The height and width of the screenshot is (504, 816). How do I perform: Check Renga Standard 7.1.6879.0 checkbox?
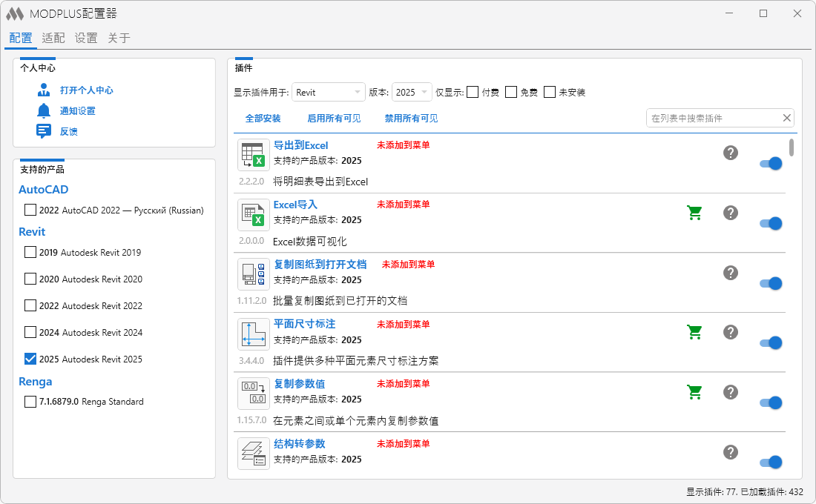[x=30, y=402]
